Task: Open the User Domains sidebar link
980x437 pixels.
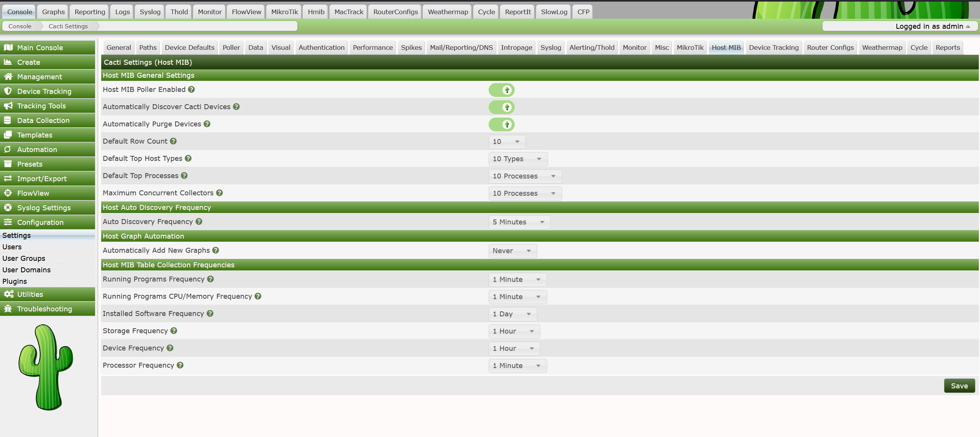Action: (26, 270)
